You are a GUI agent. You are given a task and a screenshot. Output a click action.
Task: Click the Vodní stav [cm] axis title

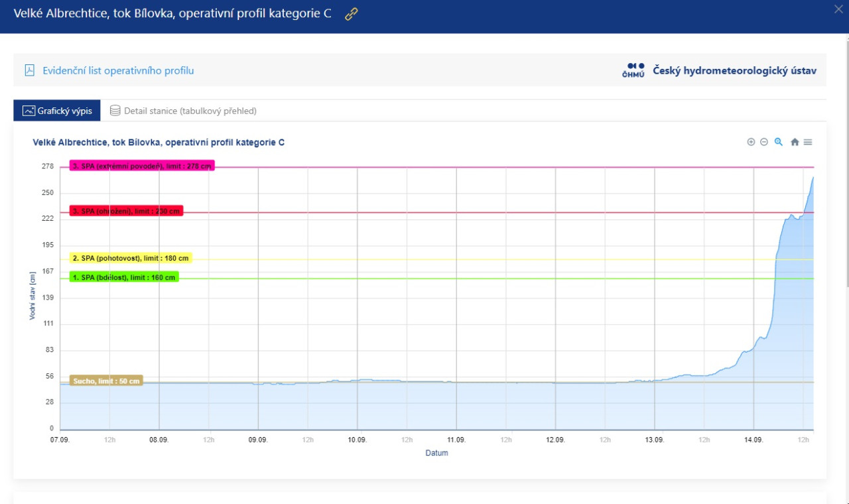pos(33,296)
